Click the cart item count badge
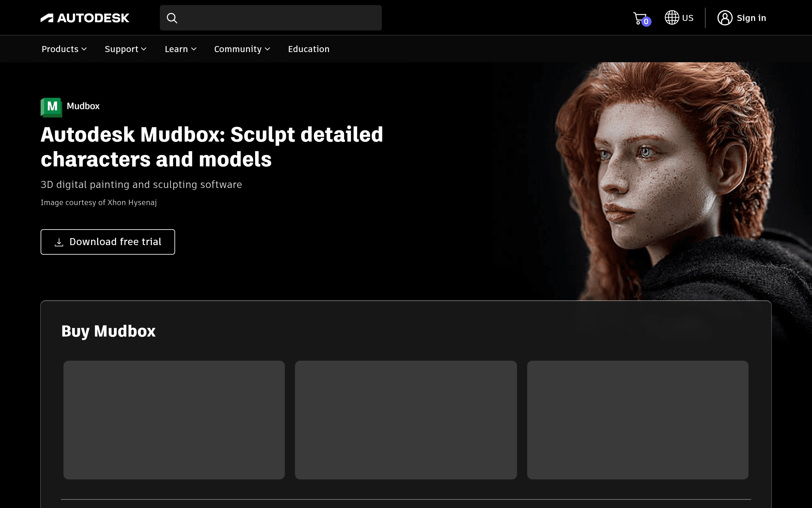This screenshot has width=812, height=508. [646, 22]
